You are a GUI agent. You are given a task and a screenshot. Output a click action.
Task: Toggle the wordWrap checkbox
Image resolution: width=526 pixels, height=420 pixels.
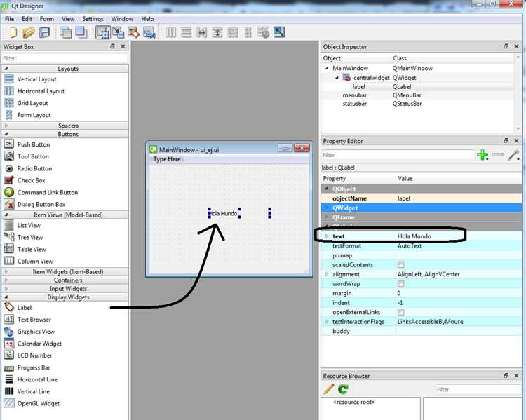point(401,284)
